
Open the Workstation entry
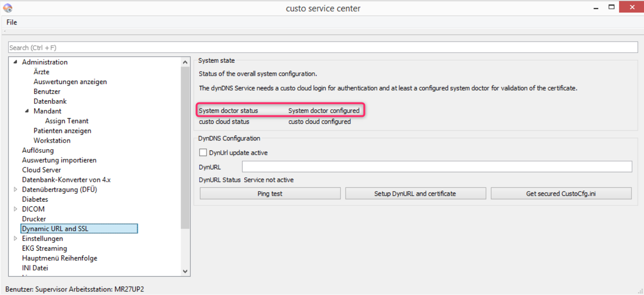click(x=52, y=140)
